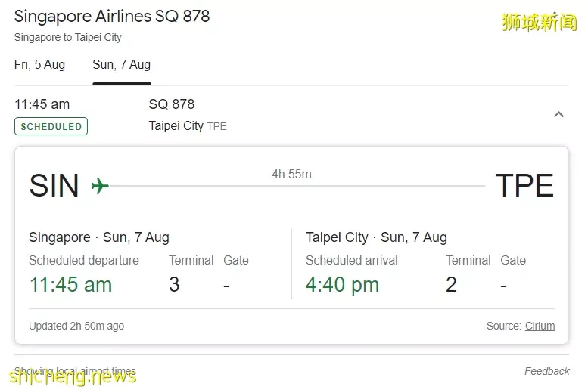Click the shicheng.news watermark
Screen dimensions: 588x390
coord(73,376)
